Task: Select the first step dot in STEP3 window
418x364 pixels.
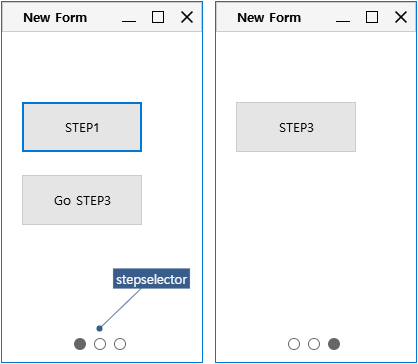Action: click(x=294, y=344)
